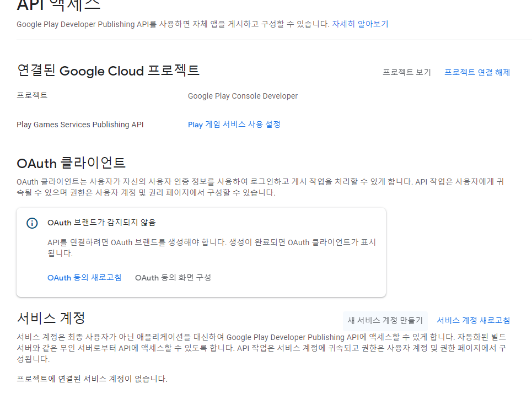Screen dimensions: 532x405
Task: Open the 자세히 알아보기 link
Action: point(360,24)
